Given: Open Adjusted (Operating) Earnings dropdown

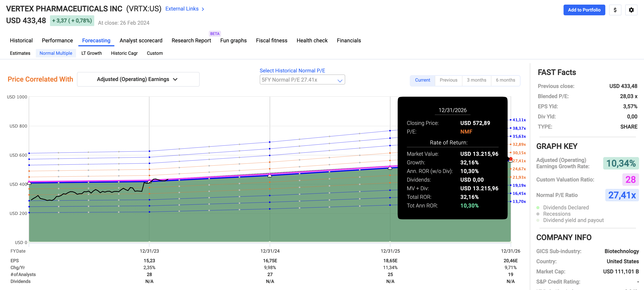Looking at the screenshot, I should coord(138,79).
